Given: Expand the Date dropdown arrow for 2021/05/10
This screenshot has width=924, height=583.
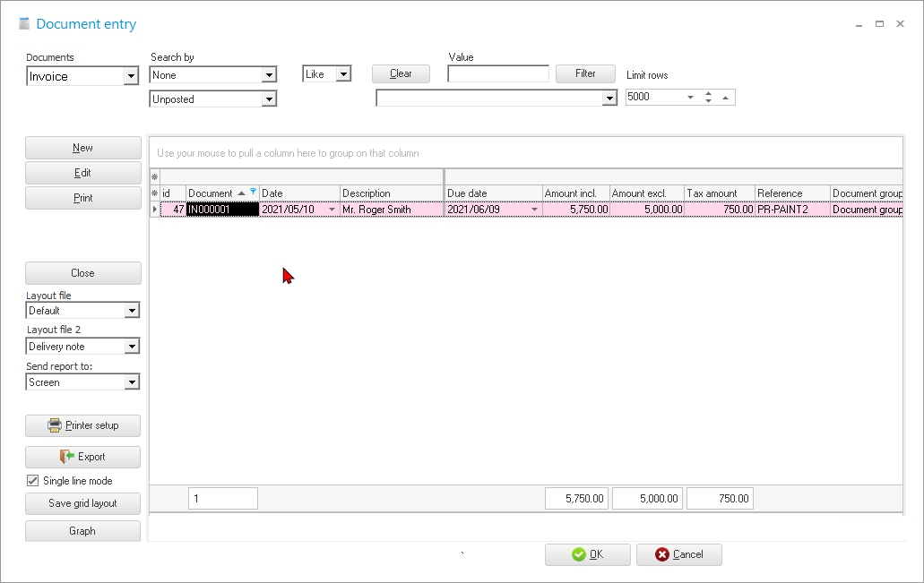Looking at the screenshot, I should (x=332, y=210).
